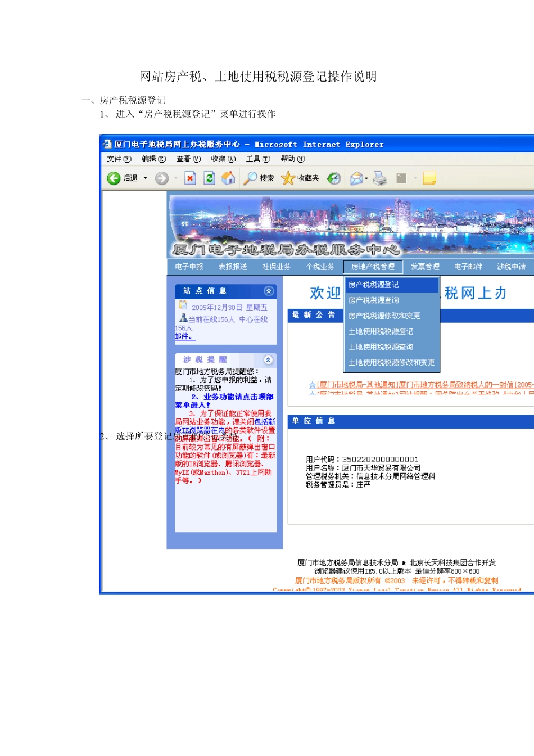Viewport: 534px width, 756px height.
Task: Choose 房产税税源修改和变更 menu entry
Action: (392, 316)
